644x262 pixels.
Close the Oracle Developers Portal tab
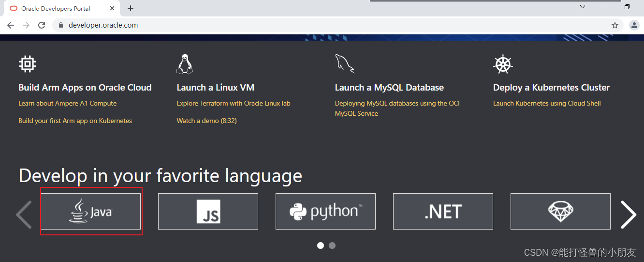coord(112,8)
